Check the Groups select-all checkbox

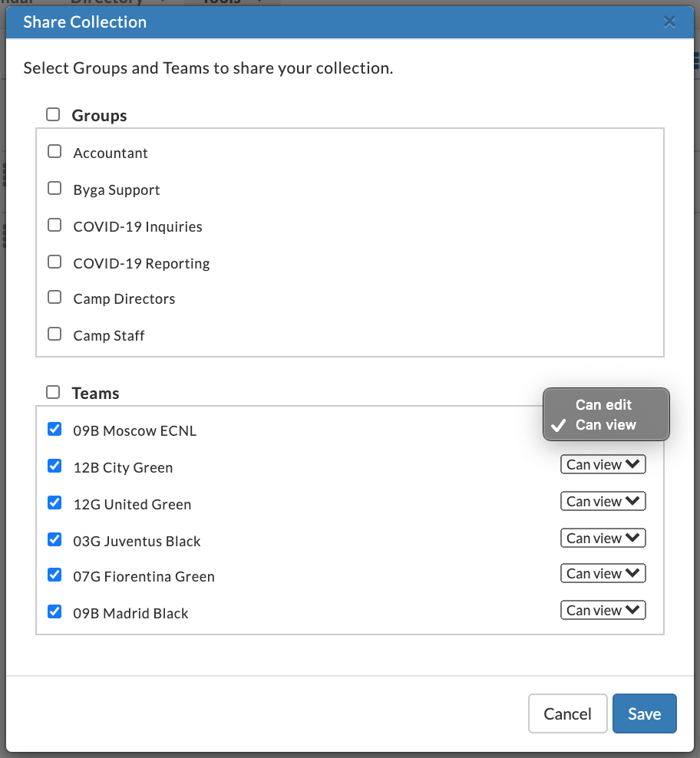click(x=53, y=114)
